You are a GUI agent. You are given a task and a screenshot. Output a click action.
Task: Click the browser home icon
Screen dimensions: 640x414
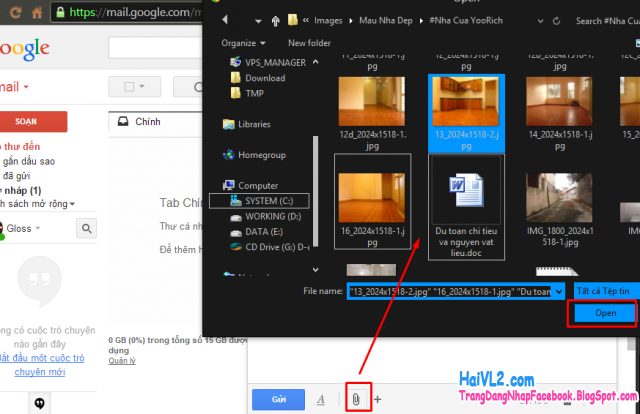[37, 13]
